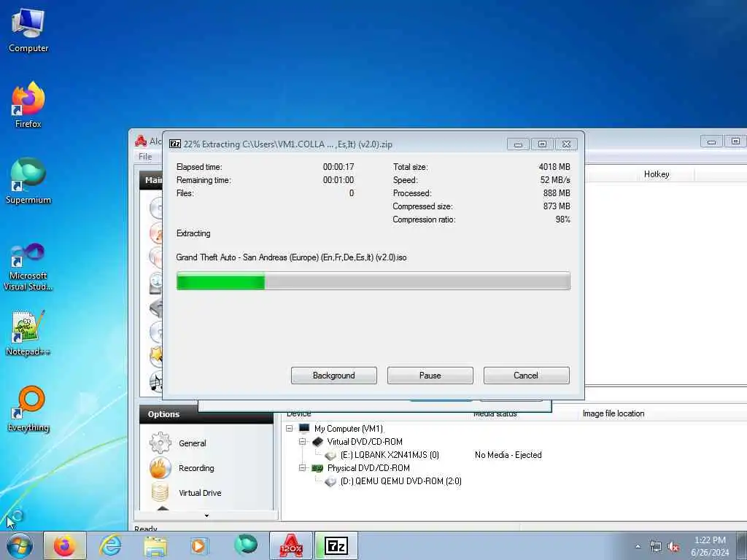Viewport: 747px width, 560px height.
Task: Open Windows Media Player from the taskbar
Action: tap(200, 545)
